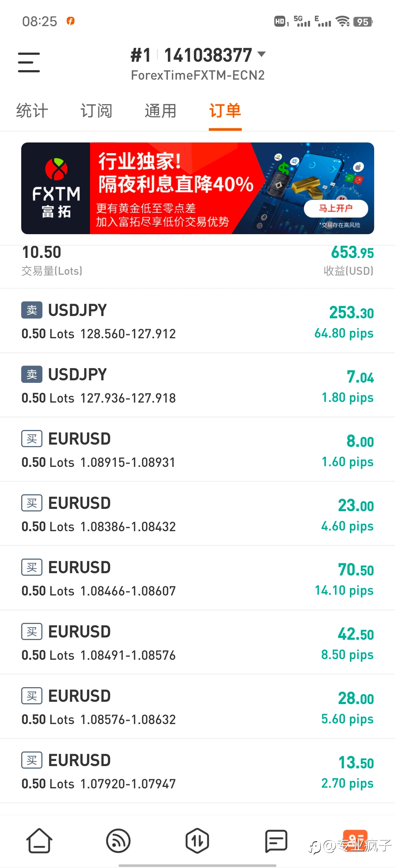Screen dimensions: 395x868
Task: Tap total profit 653.95 收益(USD)
Action: click(x=349, y=261)
